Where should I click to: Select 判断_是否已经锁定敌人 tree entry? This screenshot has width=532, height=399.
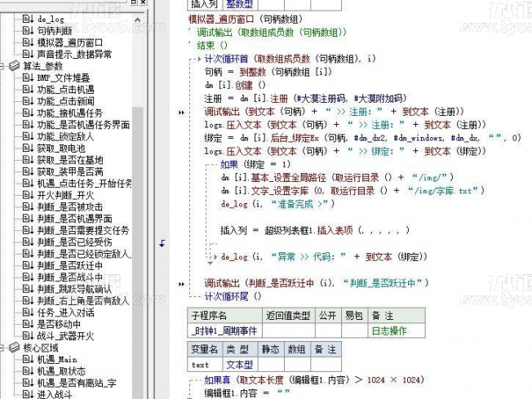(x=84, y=254)
